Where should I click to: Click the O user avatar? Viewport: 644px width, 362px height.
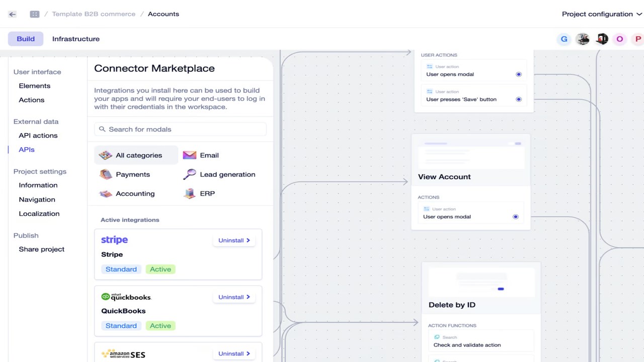tap(620, 39)
